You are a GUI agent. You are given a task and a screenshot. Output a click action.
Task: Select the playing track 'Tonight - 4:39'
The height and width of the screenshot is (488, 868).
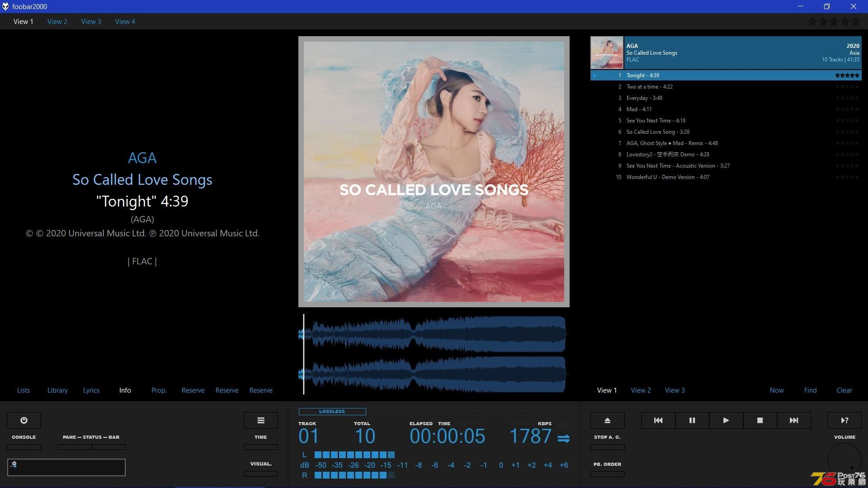(x=726, y=75)
